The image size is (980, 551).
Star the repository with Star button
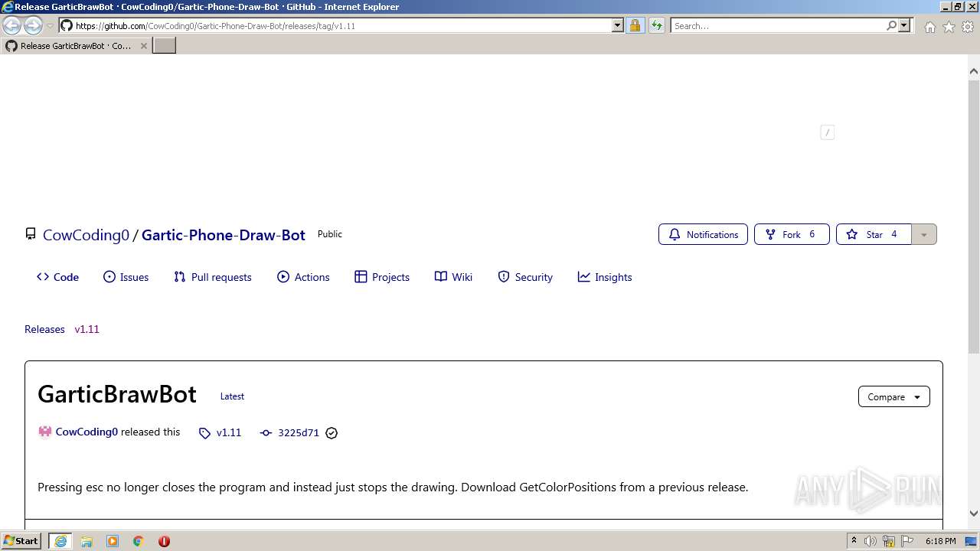tap(874, 235)
